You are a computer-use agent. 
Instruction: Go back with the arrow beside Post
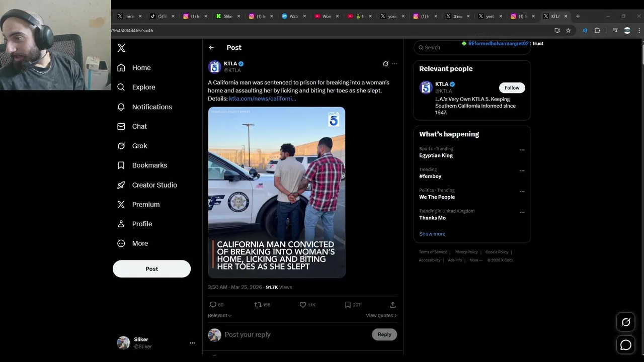pos(211,47)
